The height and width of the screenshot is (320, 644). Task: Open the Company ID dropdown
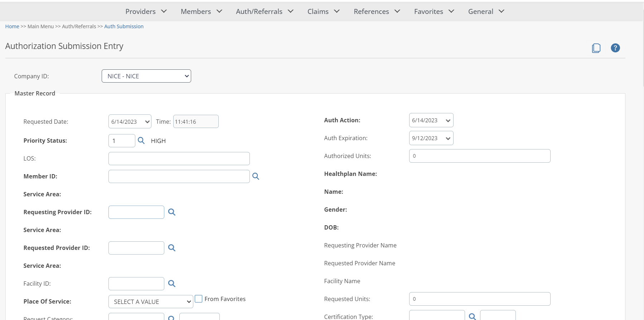click(x=146, y=76)
